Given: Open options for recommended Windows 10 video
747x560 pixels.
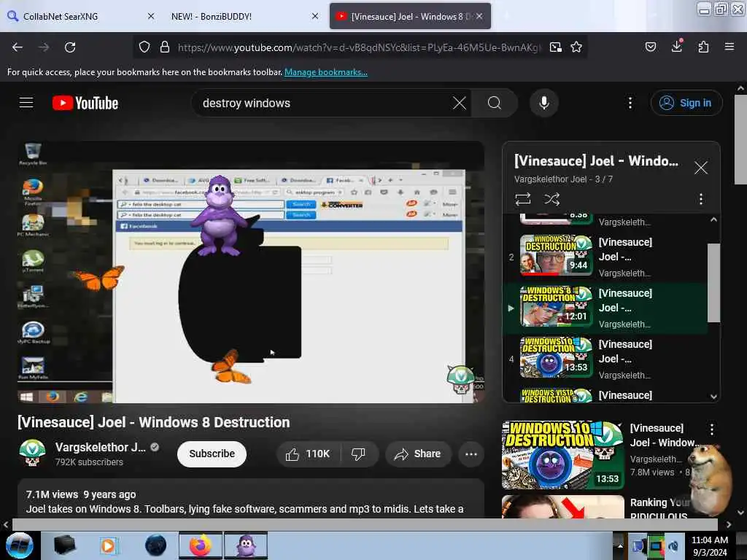Looking at the screenshot, I should point(712,429).
